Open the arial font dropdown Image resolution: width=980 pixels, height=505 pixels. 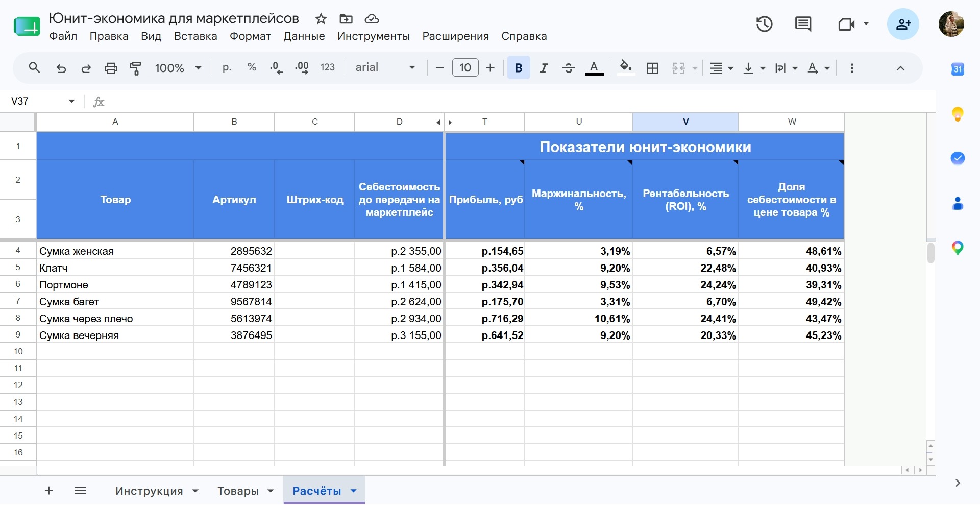pyautogui.click(x=385, y=67)
